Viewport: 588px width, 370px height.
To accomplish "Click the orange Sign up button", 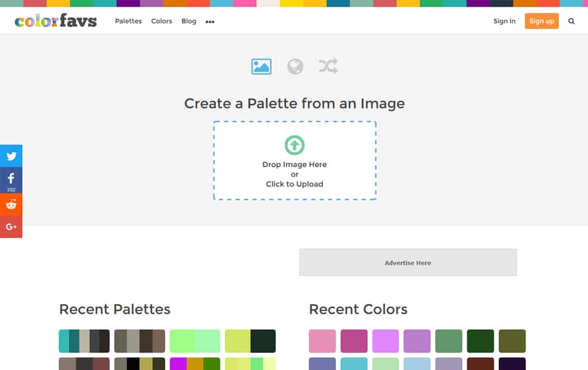I will click(x=542, y=21).
